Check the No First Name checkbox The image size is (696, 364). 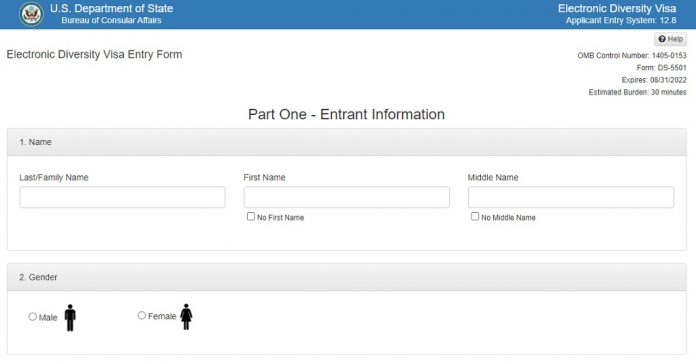(251, 216)
